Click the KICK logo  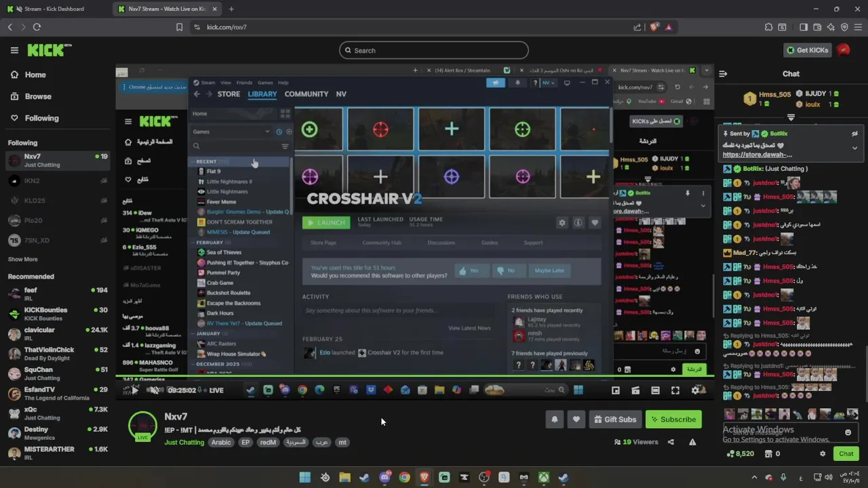tap(49, 50)
